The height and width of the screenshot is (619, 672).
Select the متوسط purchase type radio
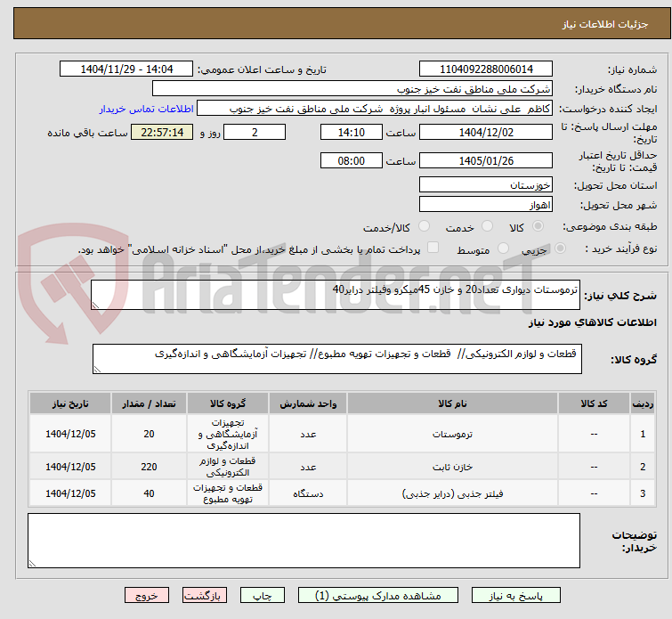[x=503, y=248]
